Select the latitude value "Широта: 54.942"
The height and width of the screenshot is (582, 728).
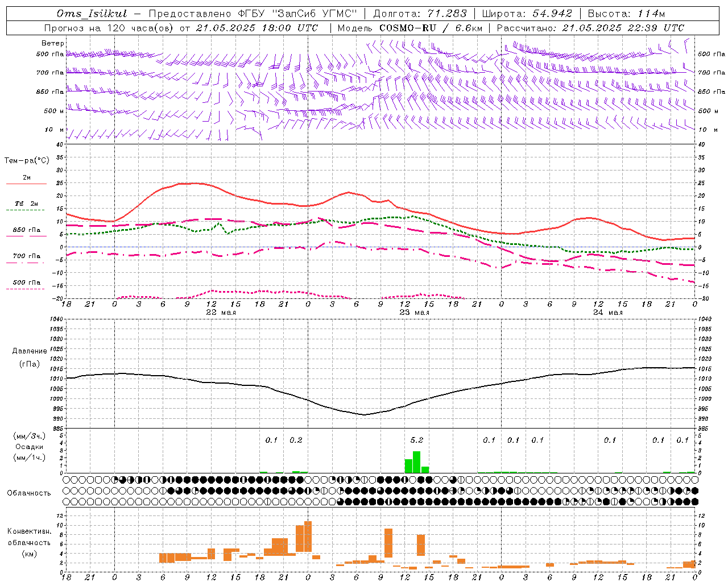point(527,14)
